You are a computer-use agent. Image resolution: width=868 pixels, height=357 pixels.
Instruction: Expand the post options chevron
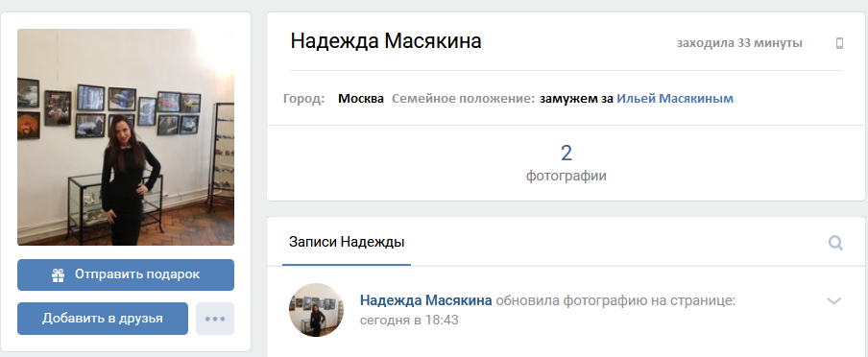click(833, 301)
